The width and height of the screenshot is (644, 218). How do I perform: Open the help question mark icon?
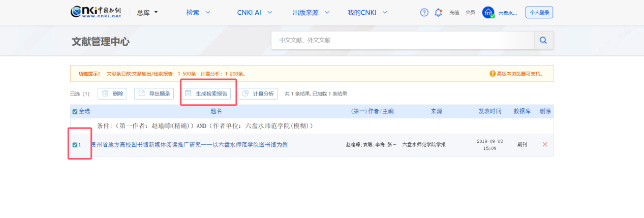[424, 13]
